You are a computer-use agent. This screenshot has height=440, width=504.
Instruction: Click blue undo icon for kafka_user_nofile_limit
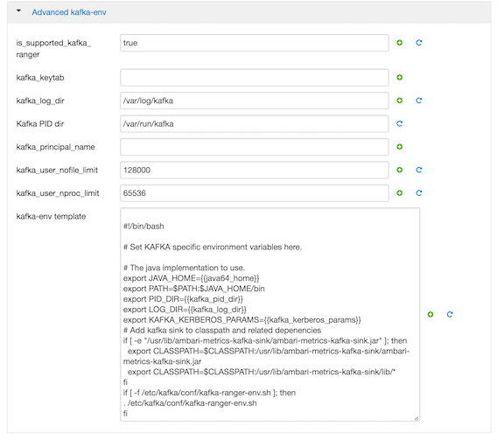[419, 170]
